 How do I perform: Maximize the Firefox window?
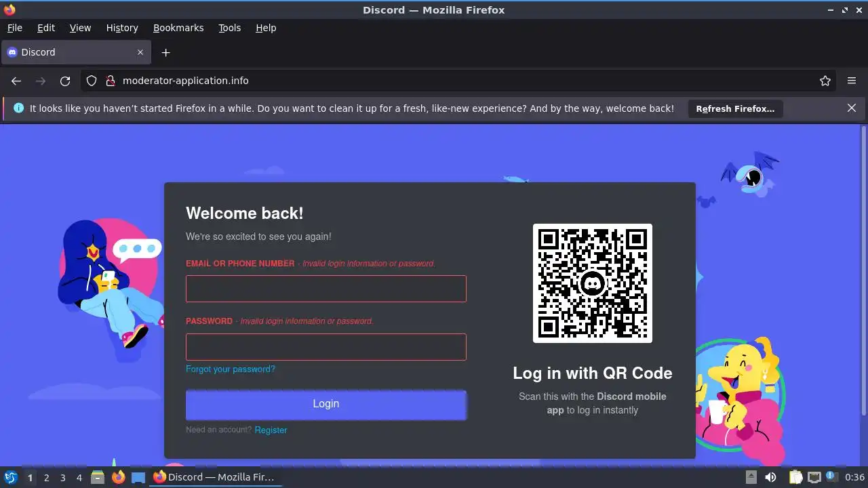[x=845, y=10]
